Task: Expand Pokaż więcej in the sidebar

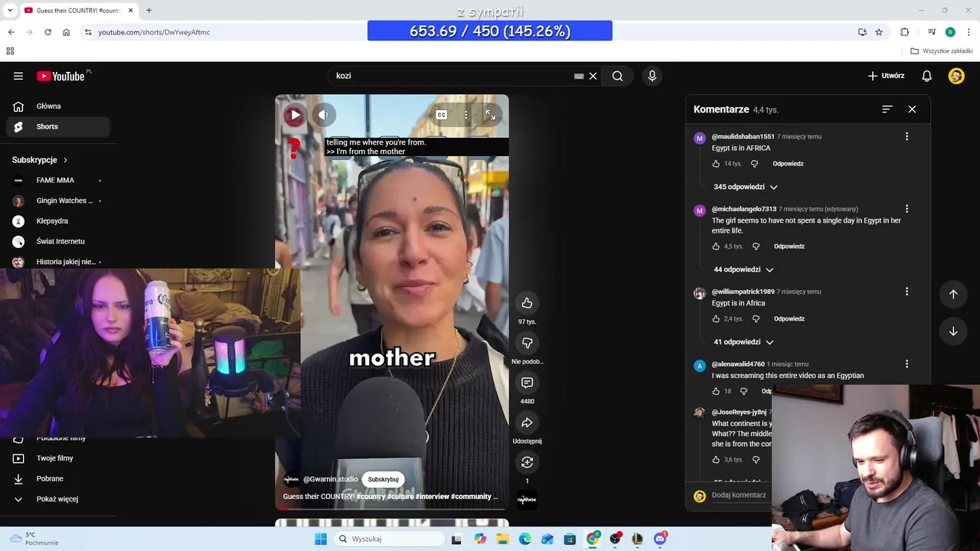Action: pyautogui.click(x=58, y=499)
